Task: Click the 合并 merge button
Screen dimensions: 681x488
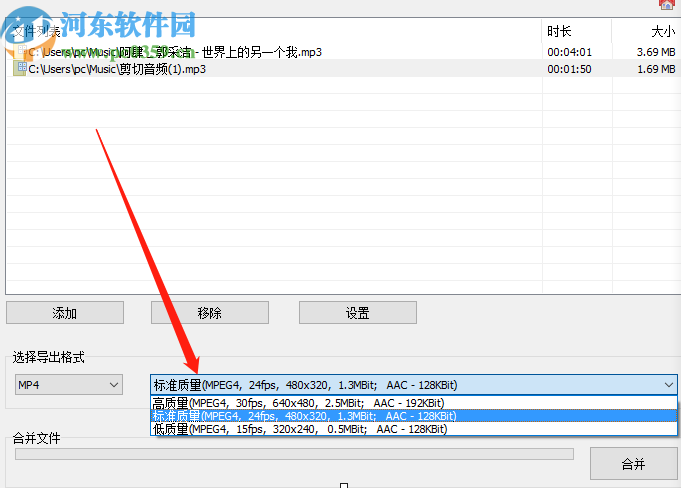Action: 633,464
